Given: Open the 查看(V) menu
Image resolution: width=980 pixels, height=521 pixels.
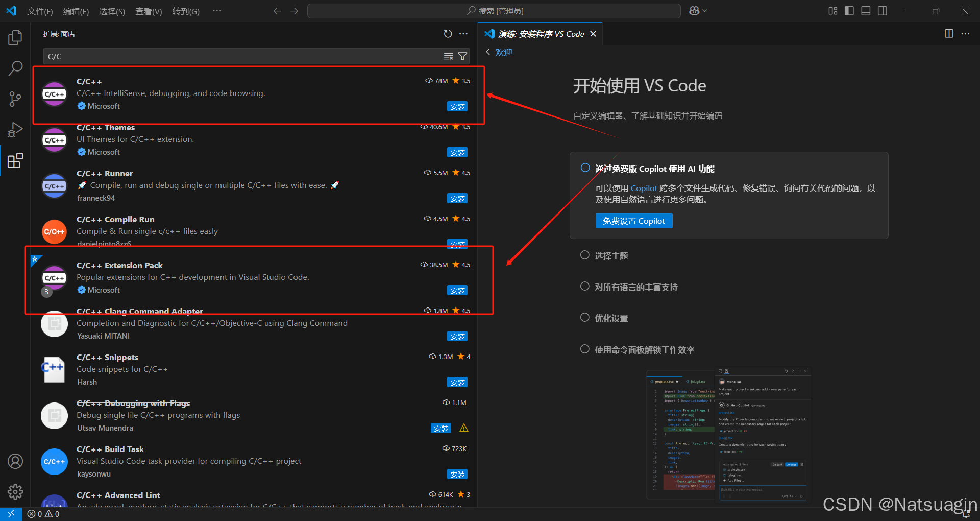Looking at the screenshot, I should [149, 11].
